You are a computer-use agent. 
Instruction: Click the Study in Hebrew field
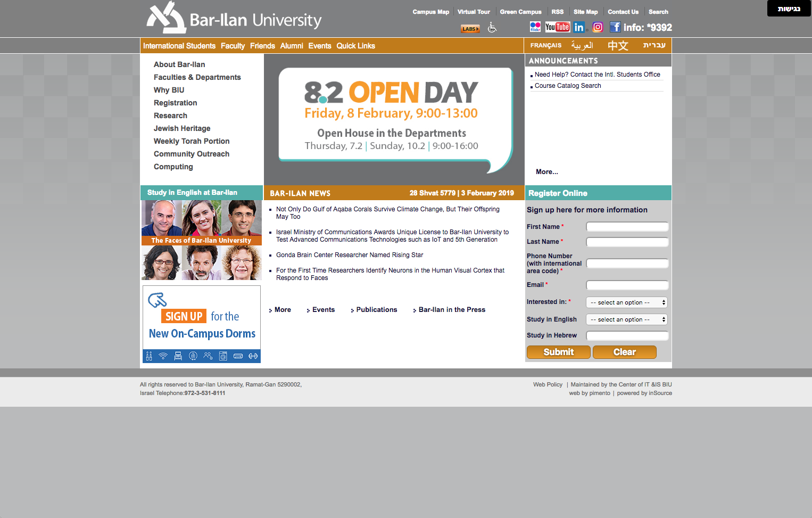(x=627, y=335)
